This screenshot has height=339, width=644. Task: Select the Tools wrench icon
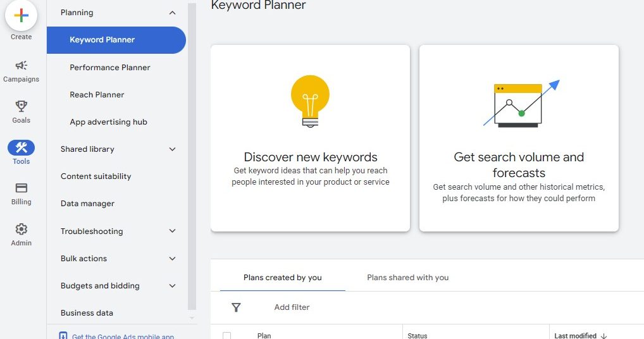tap(21, 148)
